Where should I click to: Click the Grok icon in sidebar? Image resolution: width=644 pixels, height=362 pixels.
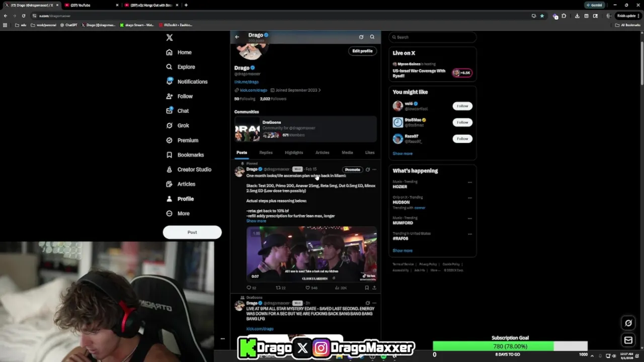click(169, 125)
